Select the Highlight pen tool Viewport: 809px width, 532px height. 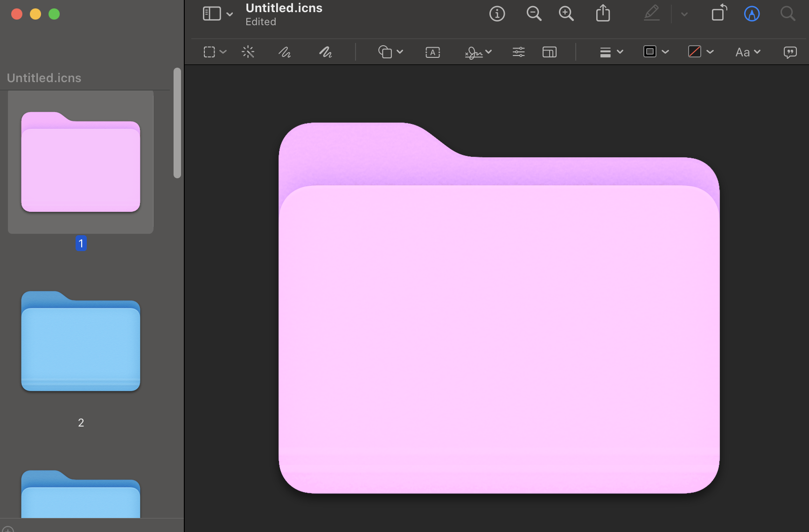coord(652,13)
